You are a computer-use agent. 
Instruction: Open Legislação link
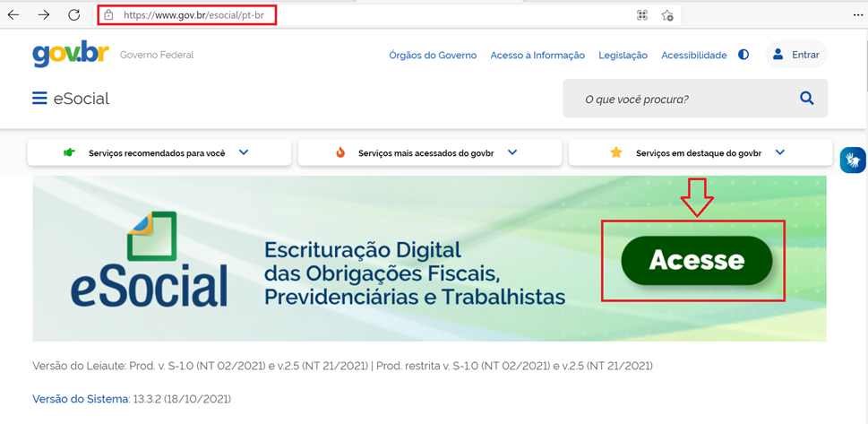click(x=623, y=55)
